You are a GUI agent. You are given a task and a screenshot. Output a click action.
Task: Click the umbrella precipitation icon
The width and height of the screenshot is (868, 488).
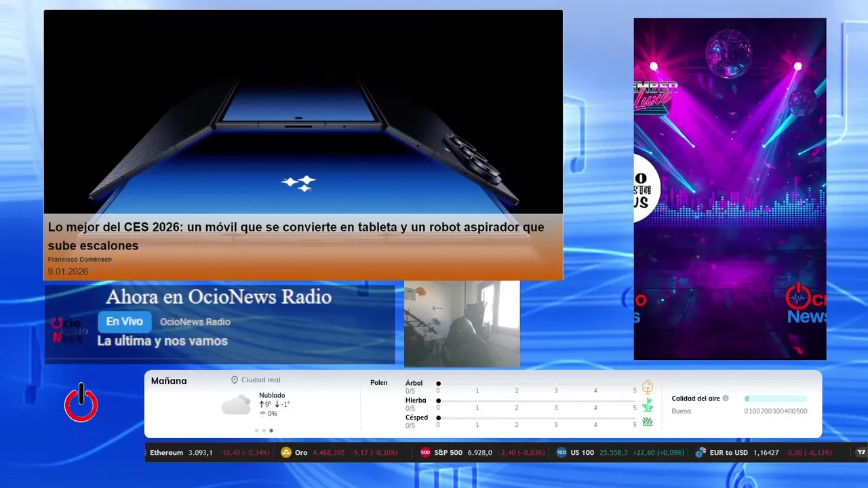pyautogui.click(x=262, y=414)
